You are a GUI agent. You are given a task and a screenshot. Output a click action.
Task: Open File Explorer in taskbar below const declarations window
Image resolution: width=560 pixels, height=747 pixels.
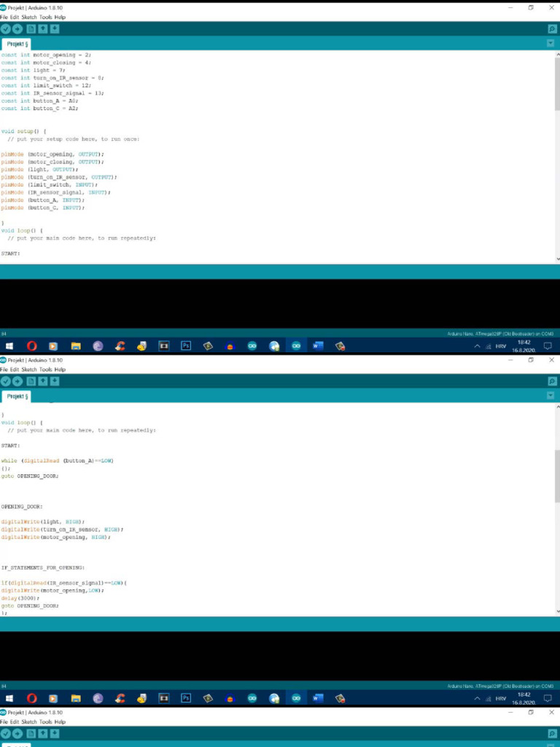pos(76,347)
